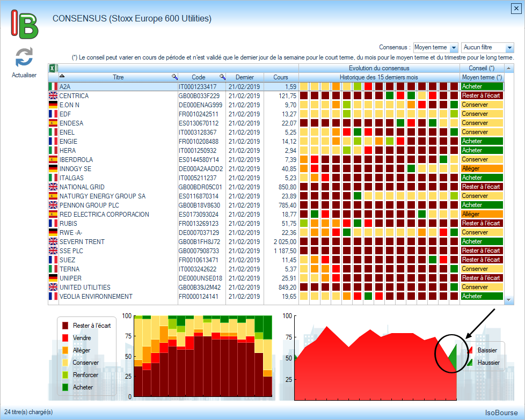Click Rester à l'écart legend swatch
Screen dimensions: 525x420
click(x=65, y=326)
